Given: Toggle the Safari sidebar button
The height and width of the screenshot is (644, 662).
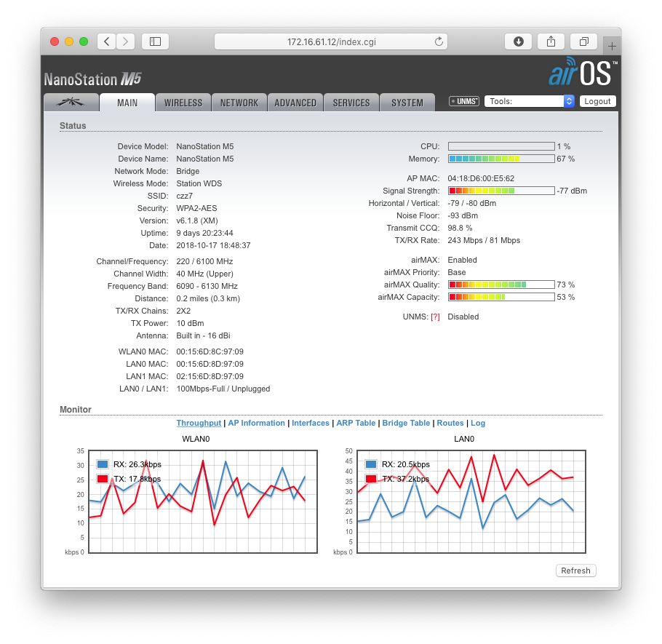Looking at the screenshot, I should tap(156, 41).
